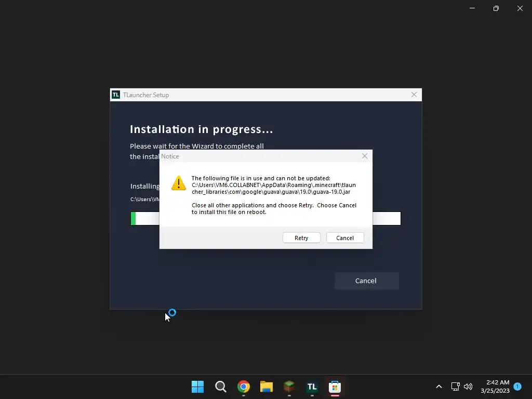The image size is (532, 399).
Task: Click the yellow warning icon in Notice
Action: 179,183
